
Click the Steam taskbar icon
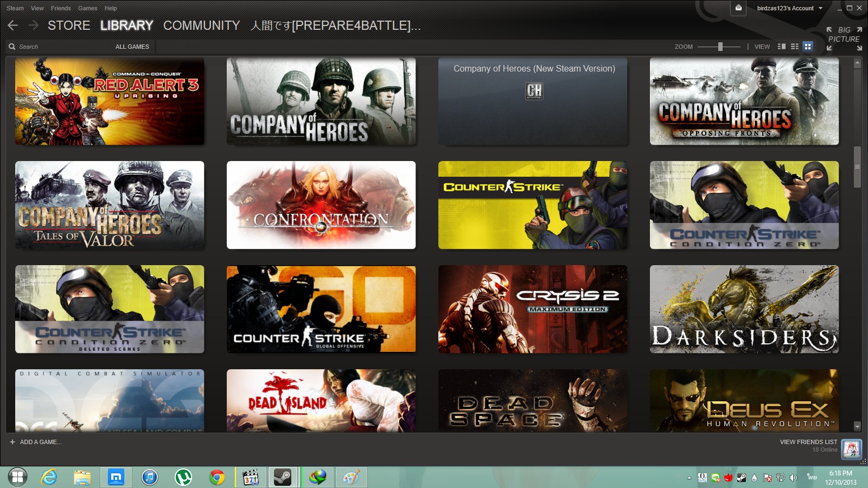pyautogui.click(x=283, y=477)
